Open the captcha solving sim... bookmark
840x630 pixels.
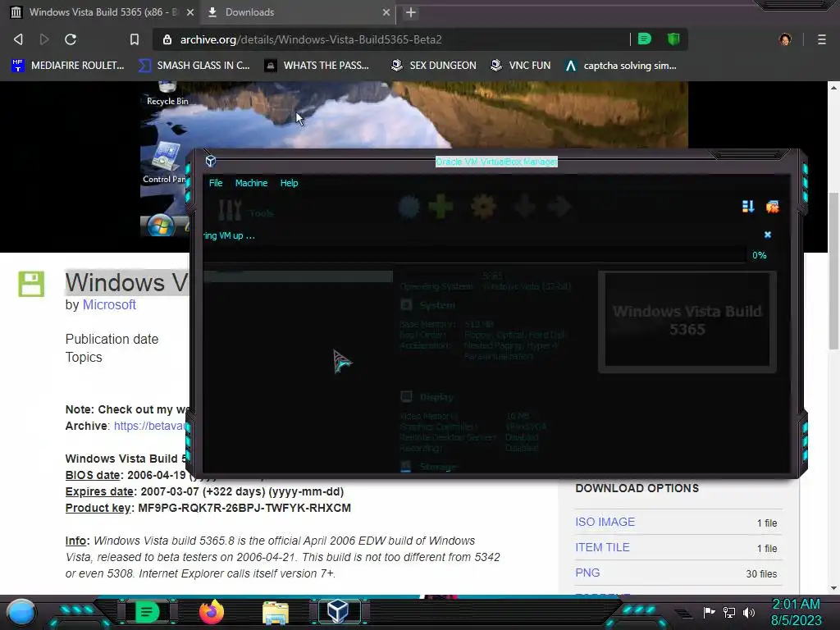621,66
